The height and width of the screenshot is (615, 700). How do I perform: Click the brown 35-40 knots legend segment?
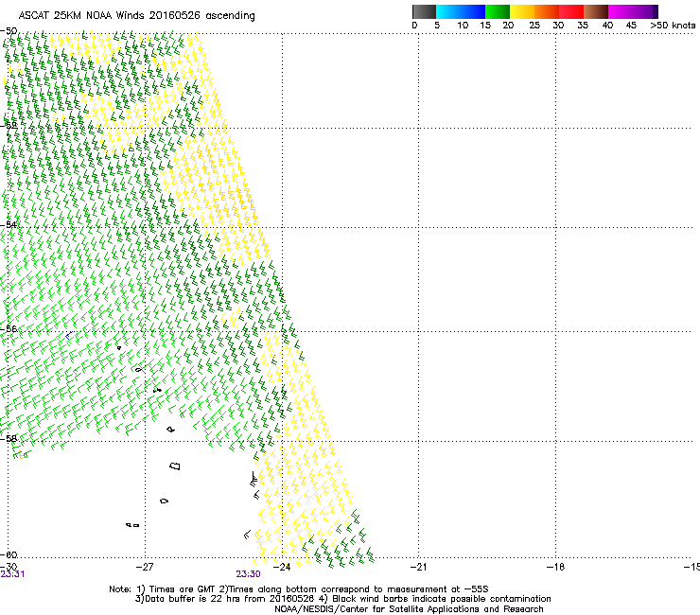(x=596, y=11)
